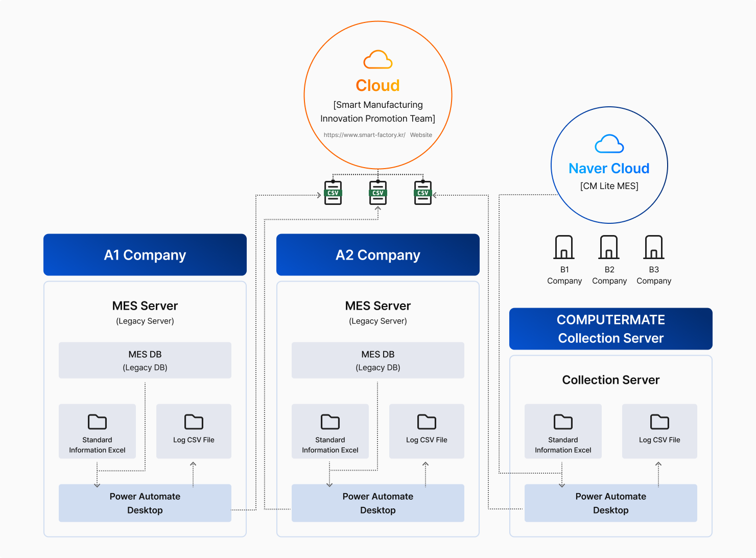Click '[Smart Manufacturing Innovation Promotion Team]' text
Viewport: 756px width, 558px height.
[378, 111]
